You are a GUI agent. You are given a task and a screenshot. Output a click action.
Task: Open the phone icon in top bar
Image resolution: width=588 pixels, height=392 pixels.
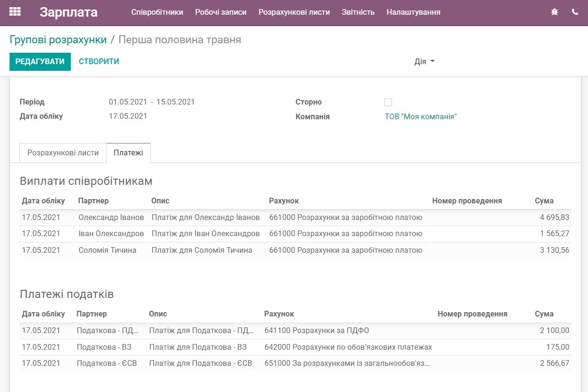(575, 12)
